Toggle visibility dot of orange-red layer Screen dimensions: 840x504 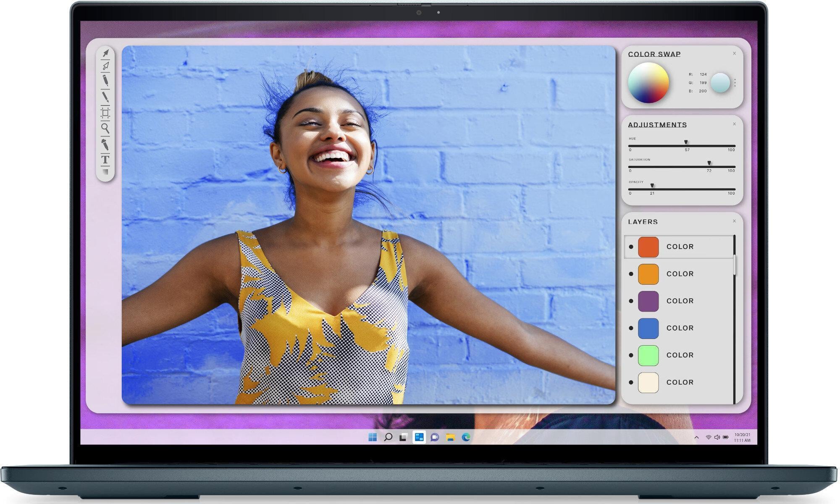(631, 247)
